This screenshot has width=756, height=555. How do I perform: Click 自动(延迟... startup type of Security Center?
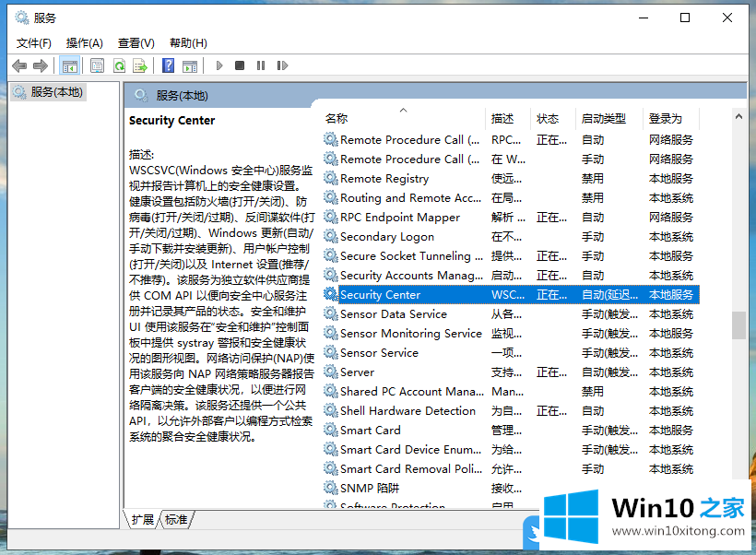pos(609,295)
